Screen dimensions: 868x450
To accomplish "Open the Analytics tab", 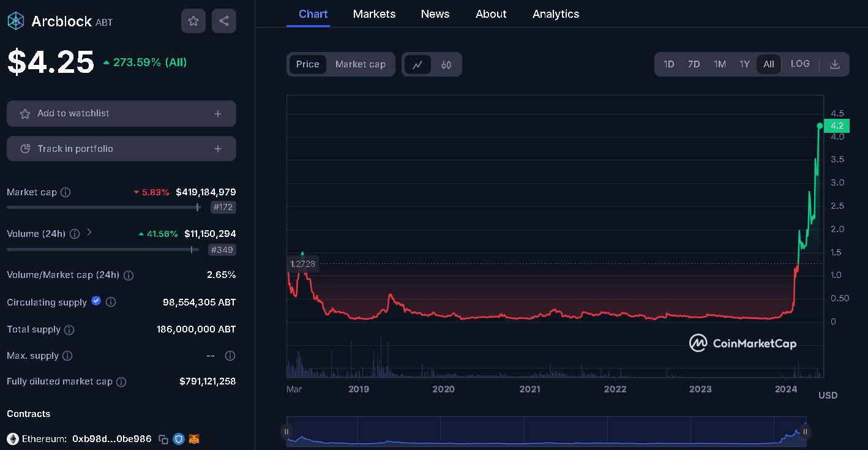I will tap(556, 14).
